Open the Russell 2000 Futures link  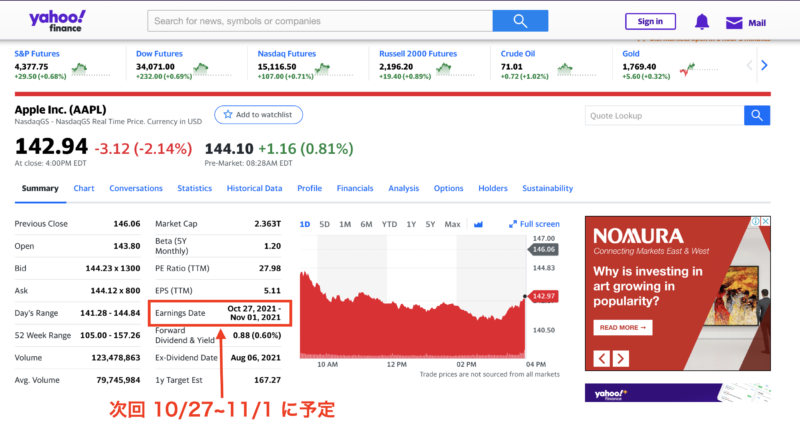click(418, 54)
